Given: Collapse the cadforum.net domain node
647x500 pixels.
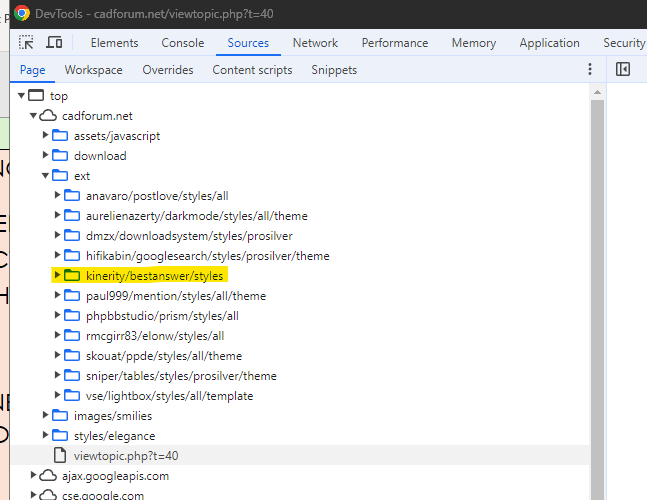Looking at the screenshot, I should tap(33, 116).
